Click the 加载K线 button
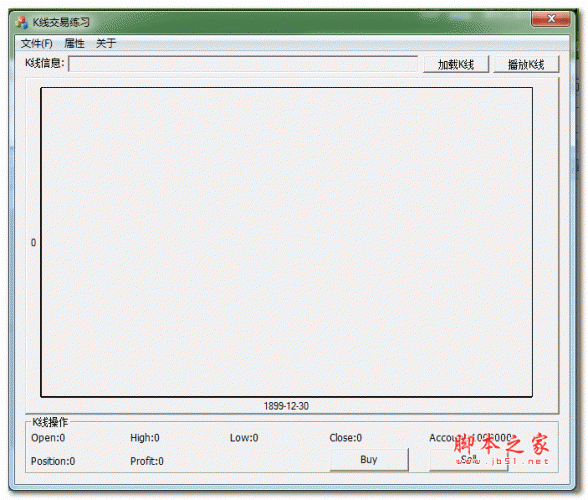 456,64
